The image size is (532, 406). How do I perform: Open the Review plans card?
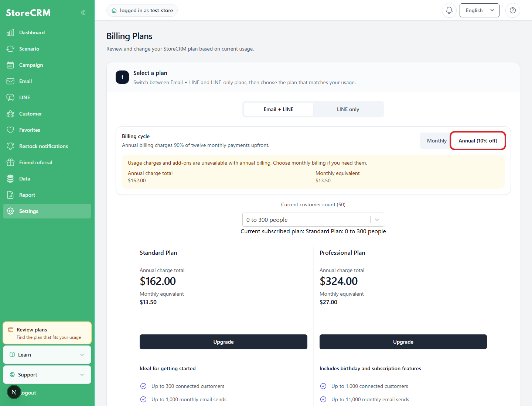click(47, 333)
